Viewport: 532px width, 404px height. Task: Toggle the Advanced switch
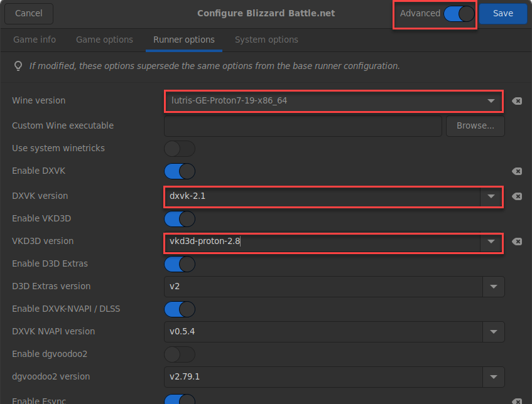click(459, 14)
